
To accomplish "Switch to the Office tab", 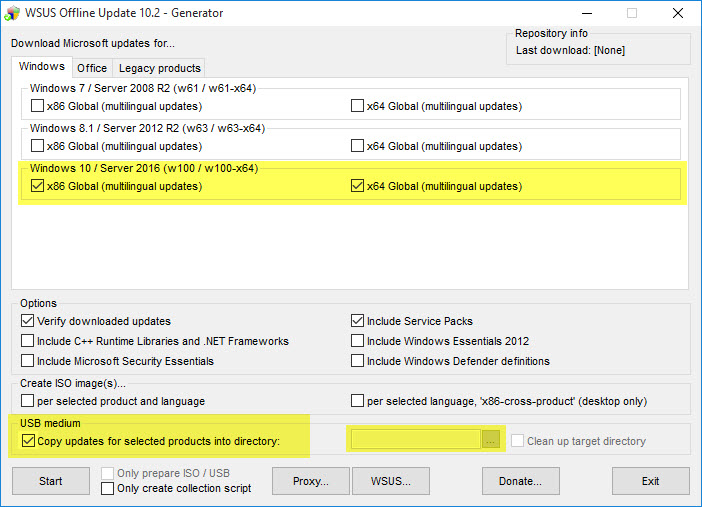I will (92, 68).
